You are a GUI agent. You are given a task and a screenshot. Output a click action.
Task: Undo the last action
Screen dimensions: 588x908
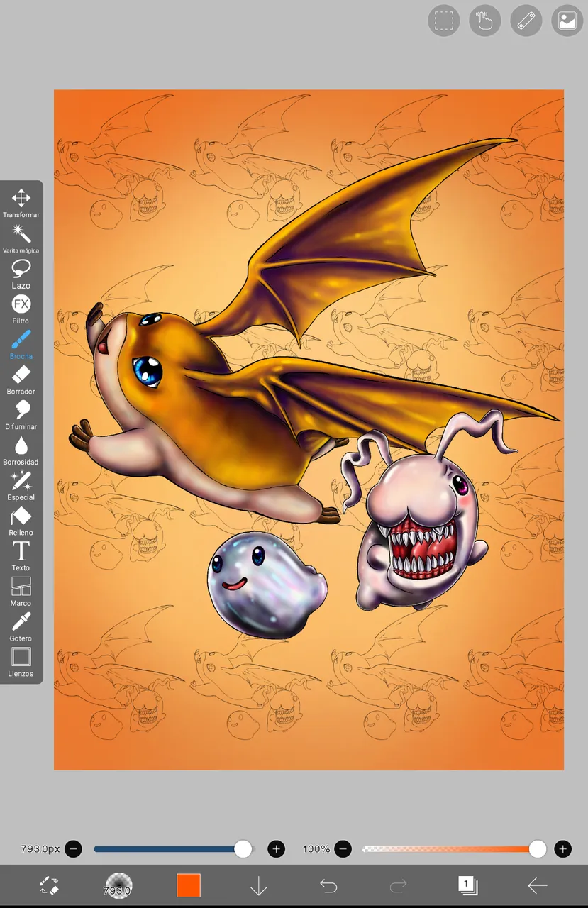coord(328,885)
